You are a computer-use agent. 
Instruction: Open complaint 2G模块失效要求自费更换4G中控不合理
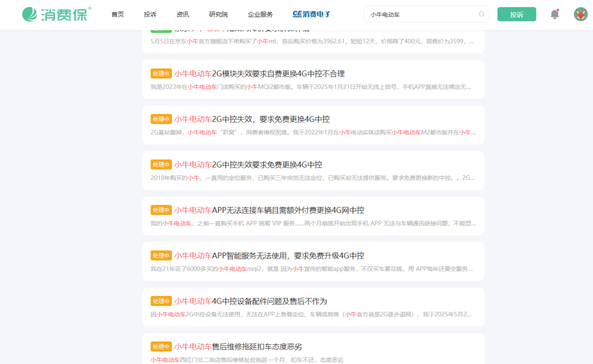pos(259,74)
